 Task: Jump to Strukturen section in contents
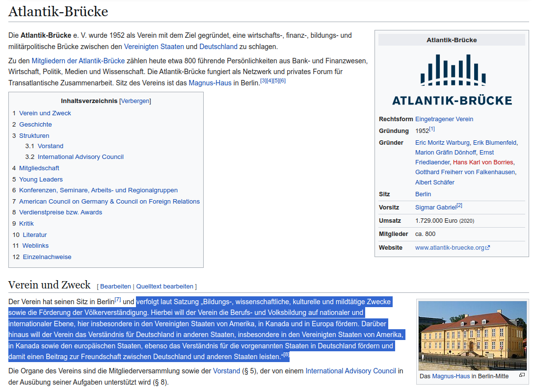pyautogui.click(x=34, y=136)
